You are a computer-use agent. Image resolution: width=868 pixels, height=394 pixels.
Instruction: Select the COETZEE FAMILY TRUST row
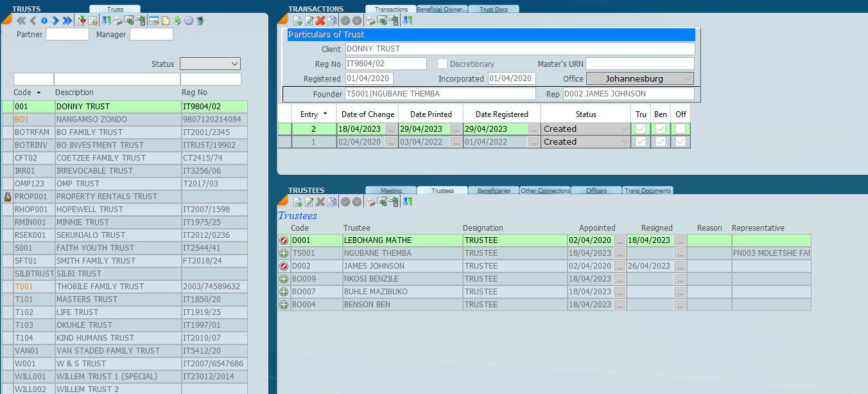tap(100, 157)
